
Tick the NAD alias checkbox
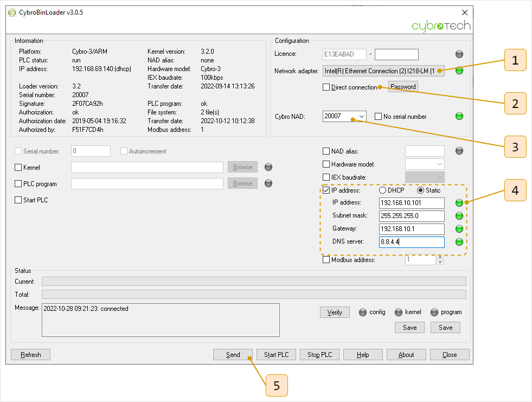pyautogui.click(x=326, y=151)
